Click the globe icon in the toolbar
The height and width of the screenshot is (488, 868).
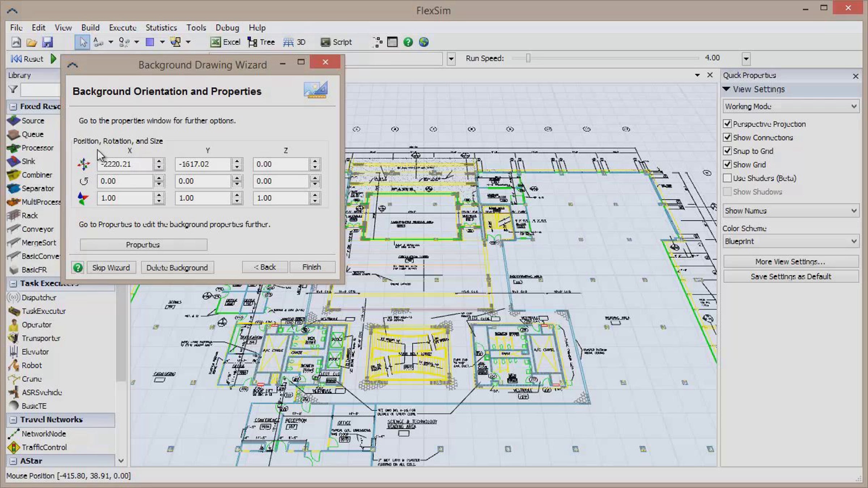[x=424, y=42]
